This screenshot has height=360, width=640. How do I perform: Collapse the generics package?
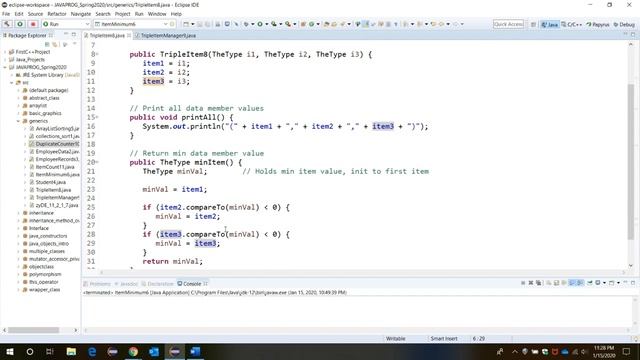(x=18, y=121)
